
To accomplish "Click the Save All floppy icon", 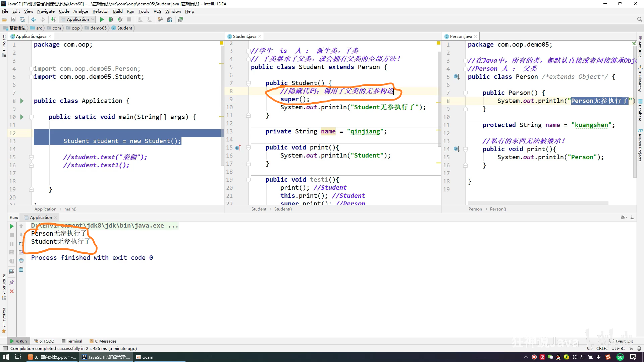I will tap(13, 19).
